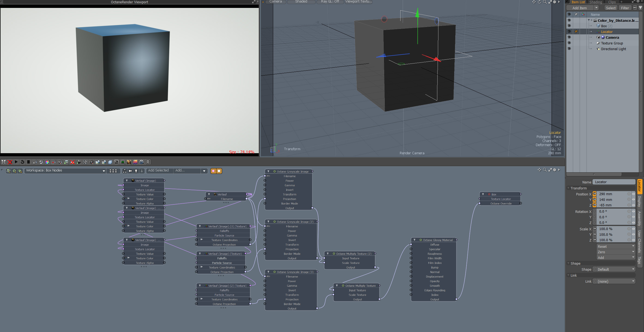
Task: Click the restart render arrow icon
Action: tap(22, 162)
